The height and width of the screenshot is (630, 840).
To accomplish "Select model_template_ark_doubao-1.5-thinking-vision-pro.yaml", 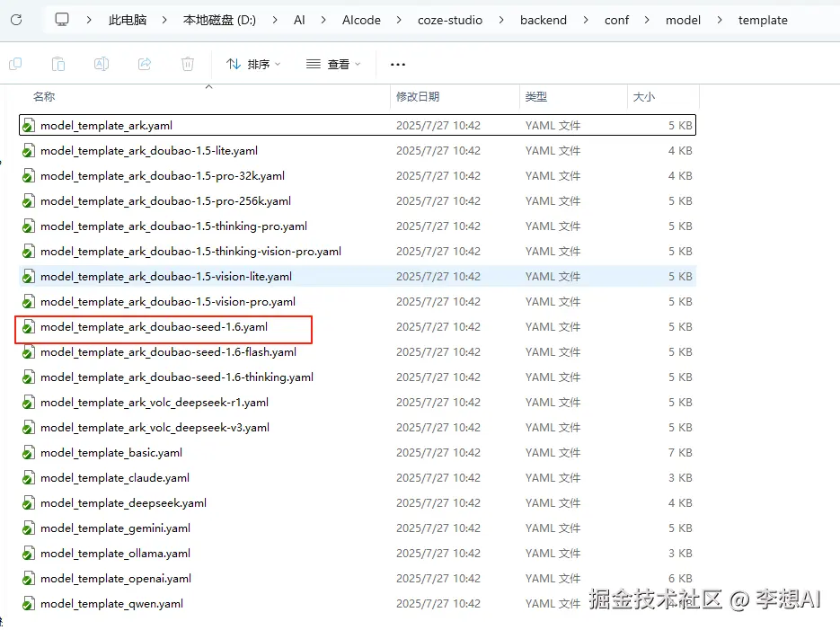I will pyautogui.click(x=358, y=252).
